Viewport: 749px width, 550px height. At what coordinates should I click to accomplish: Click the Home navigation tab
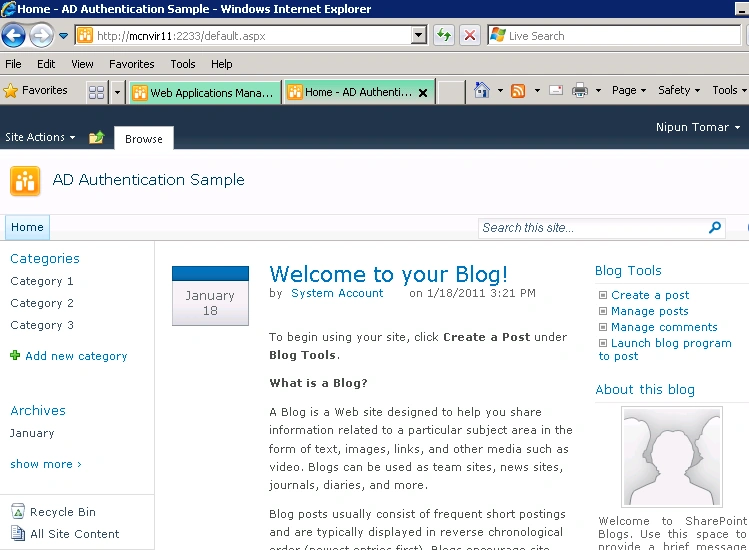[x=27, y=227]
